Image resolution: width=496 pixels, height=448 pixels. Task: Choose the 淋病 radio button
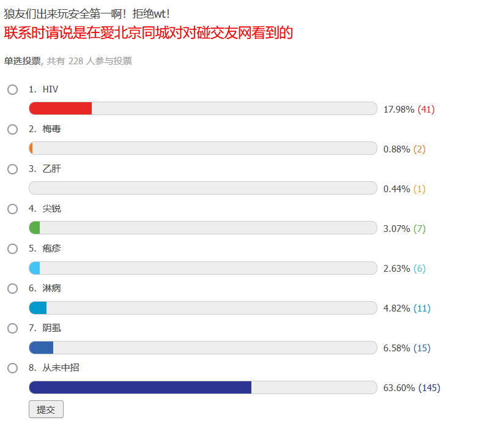(13, 288)
